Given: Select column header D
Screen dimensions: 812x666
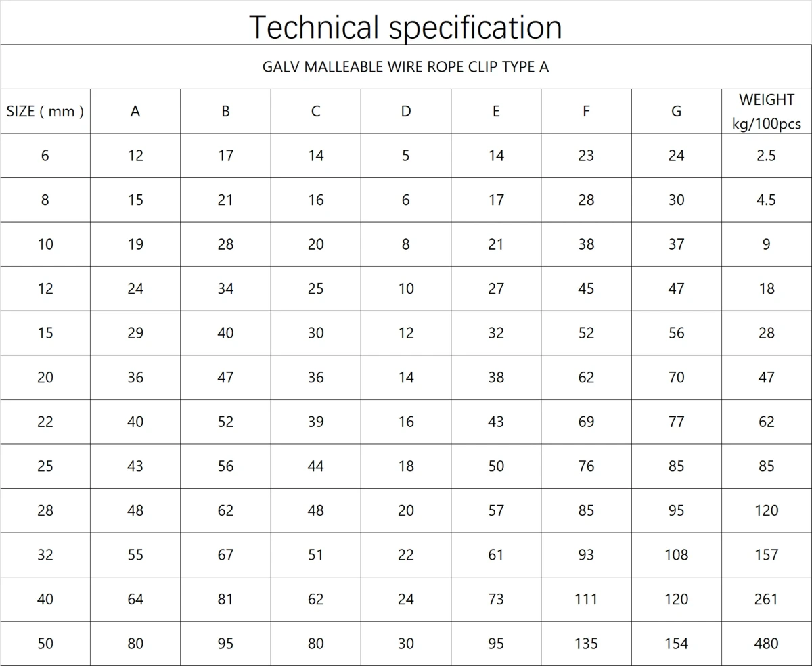Looking at the screenshot, I should (406, 112).
